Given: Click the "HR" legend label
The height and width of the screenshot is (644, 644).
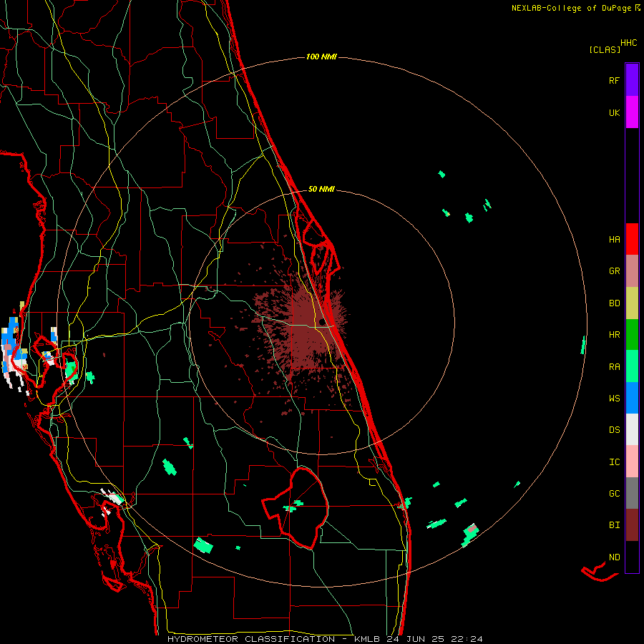Looking at the screenshot, I should pos(614,335).
